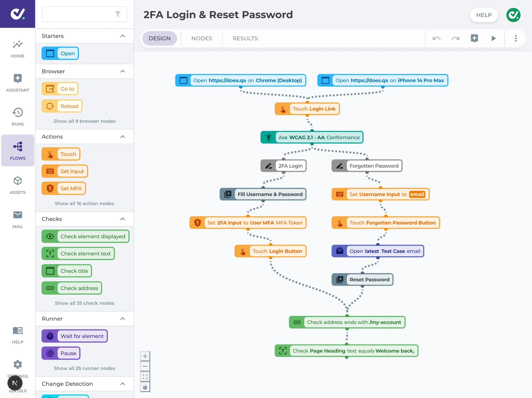Toggle the canvas lock control

click(145, 387)
